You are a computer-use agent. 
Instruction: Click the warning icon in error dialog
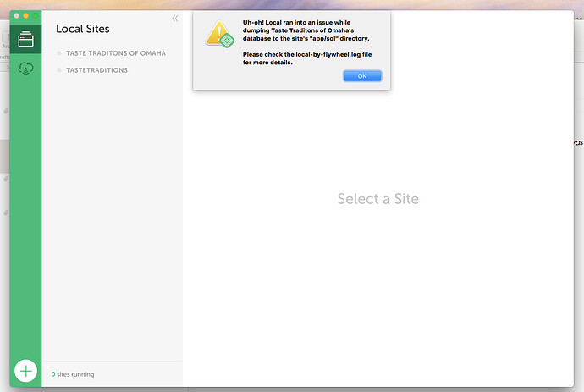point(220,35)
